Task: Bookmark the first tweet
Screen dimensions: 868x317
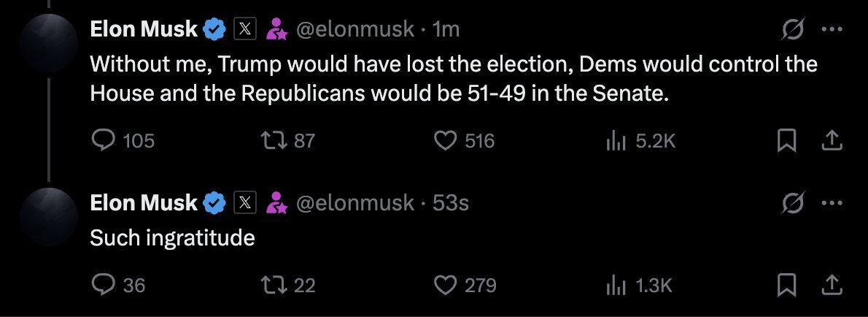Action: (786, 141)
